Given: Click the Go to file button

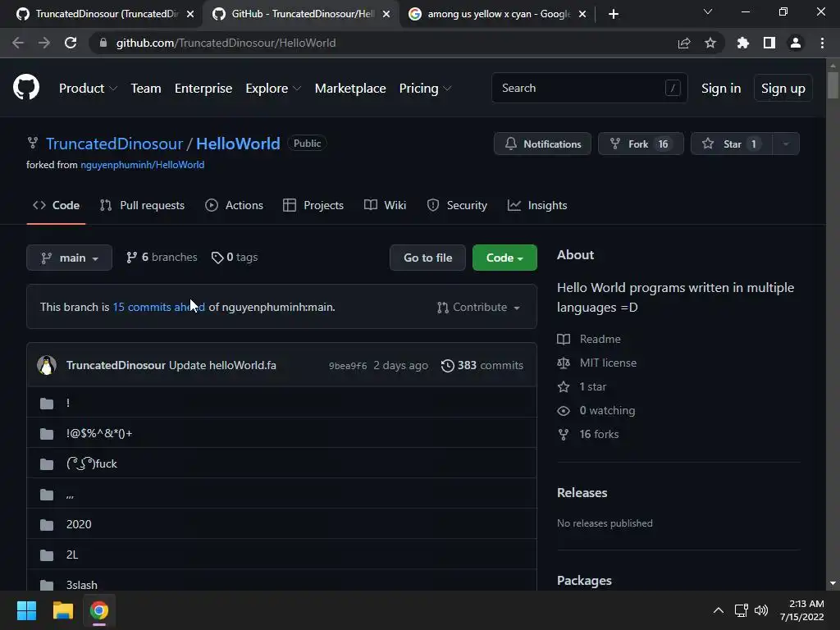Looking at the screenshot, I should (x=427, y=258).
